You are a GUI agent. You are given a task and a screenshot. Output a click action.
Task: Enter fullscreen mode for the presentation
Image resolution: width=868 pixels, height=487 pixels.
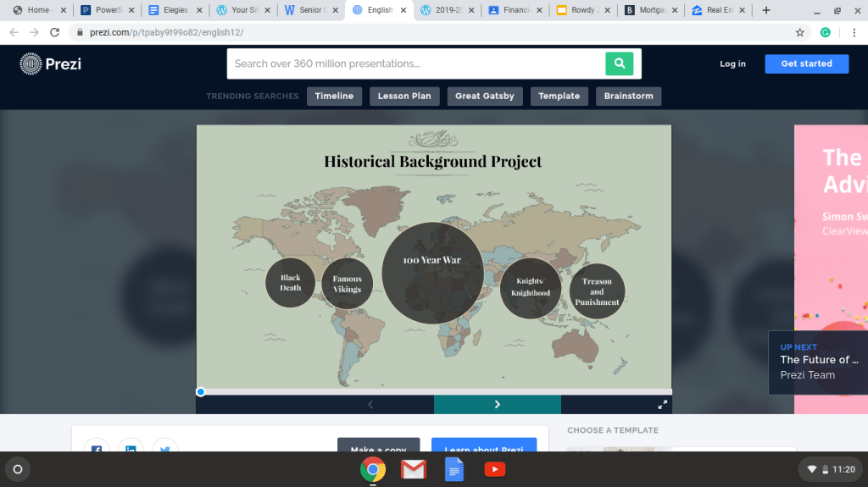661,405
